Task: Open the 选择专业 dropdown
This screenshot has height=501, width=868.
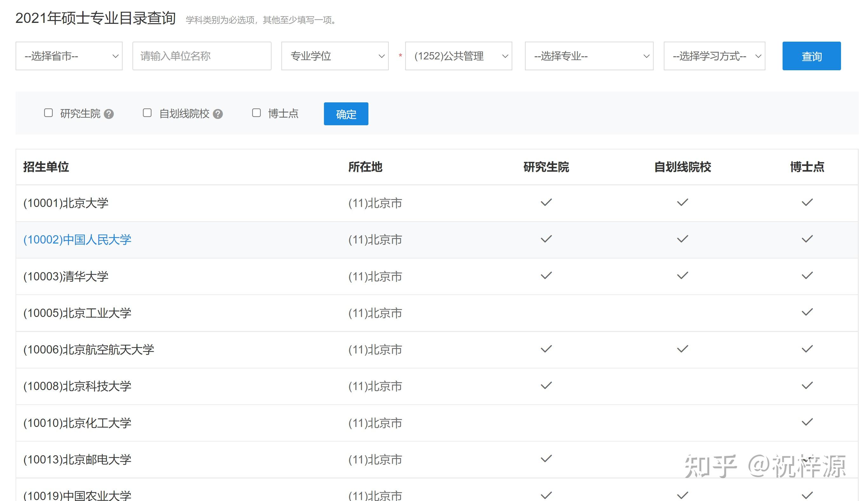Action: 589,56
